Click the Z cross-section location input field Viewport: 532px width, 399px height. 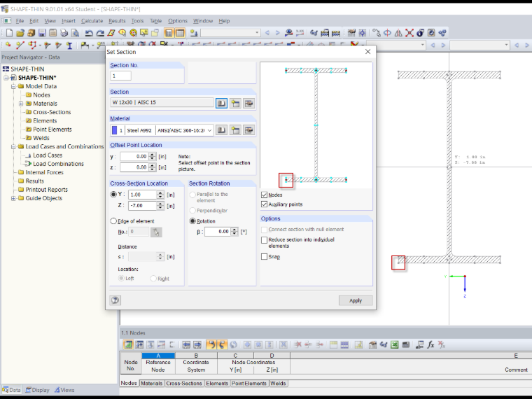[x=143, y=206]
